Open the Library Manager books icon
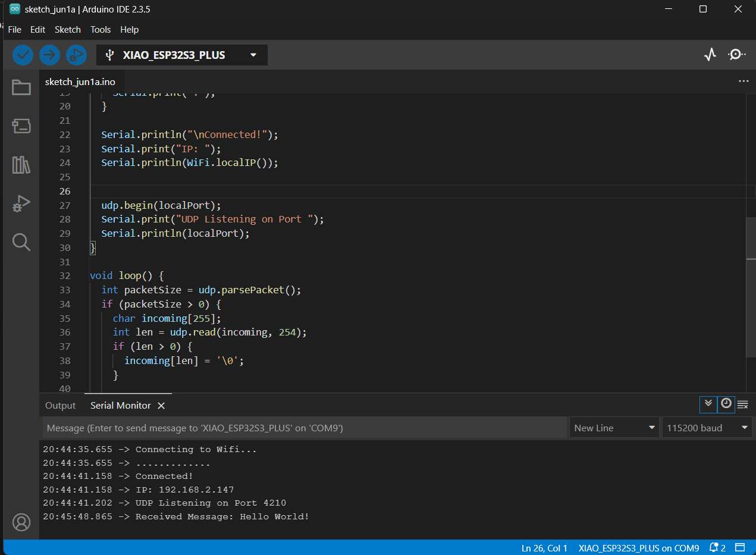Viewport: 756px width, 555px height. click(21, 165)
